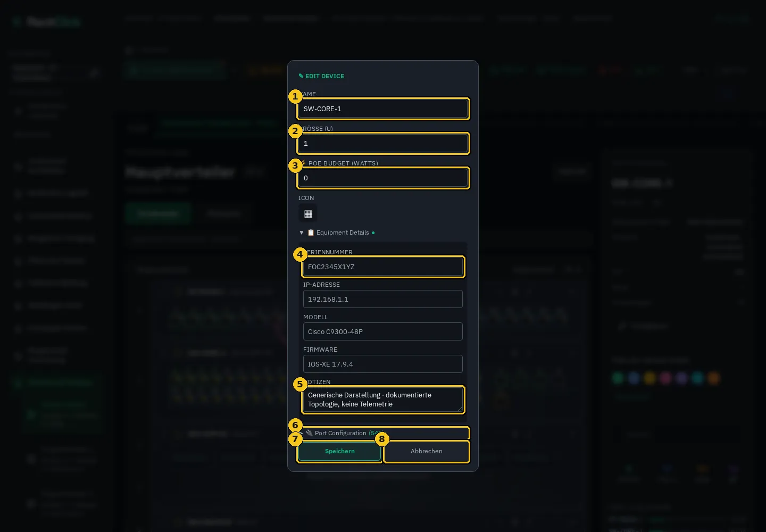The image size is (766, 532).
Task: Click the IP-Adresse field showing 192.168.1.1
Action: (383, 299)
